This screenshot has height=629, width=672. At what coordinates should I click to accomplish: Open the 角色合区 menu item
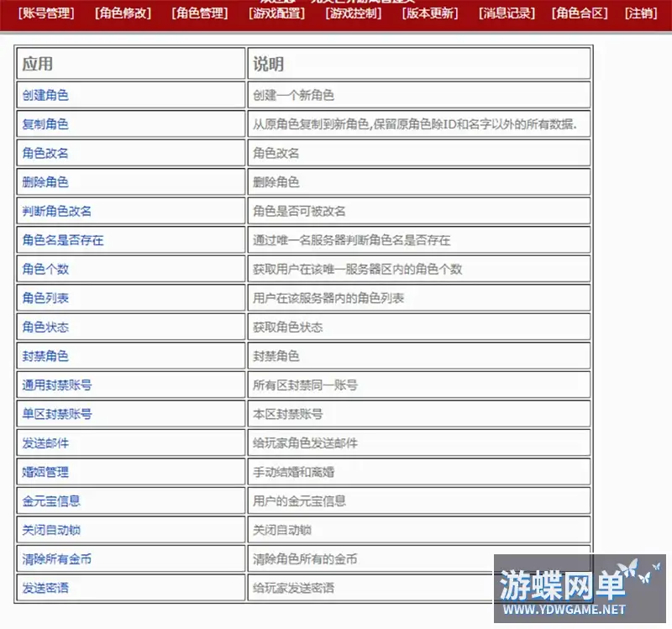(580, 13)
